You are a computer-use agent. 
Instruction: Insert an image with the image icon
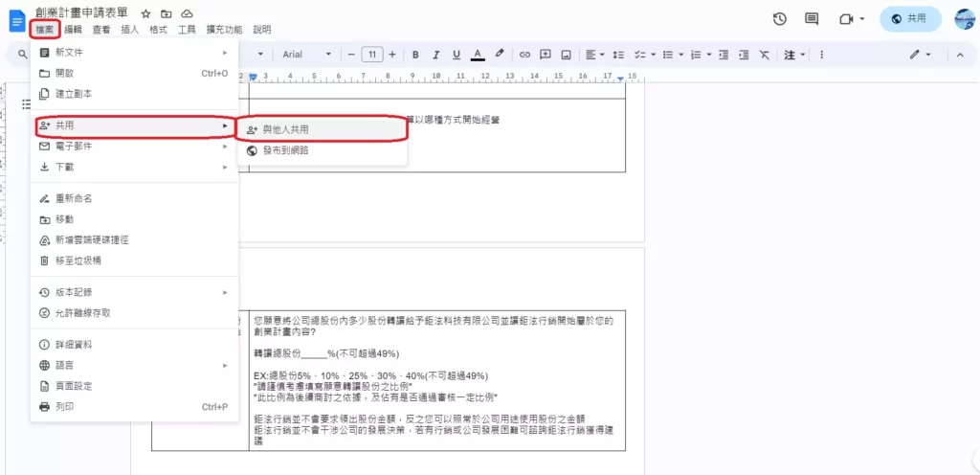tap(567, 55)
